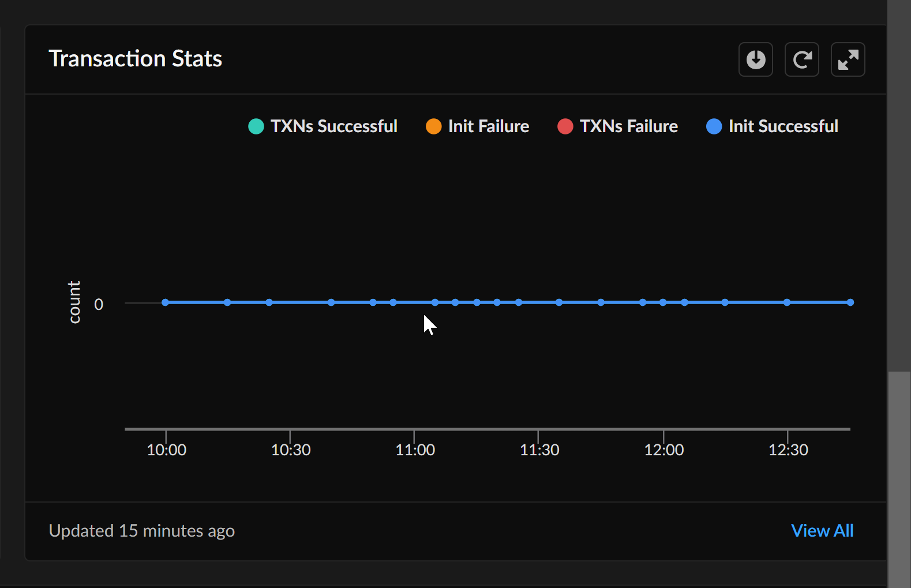
Task: Click the Transaction Stats title
Action: pyautogui.click(x=135, y=58)
